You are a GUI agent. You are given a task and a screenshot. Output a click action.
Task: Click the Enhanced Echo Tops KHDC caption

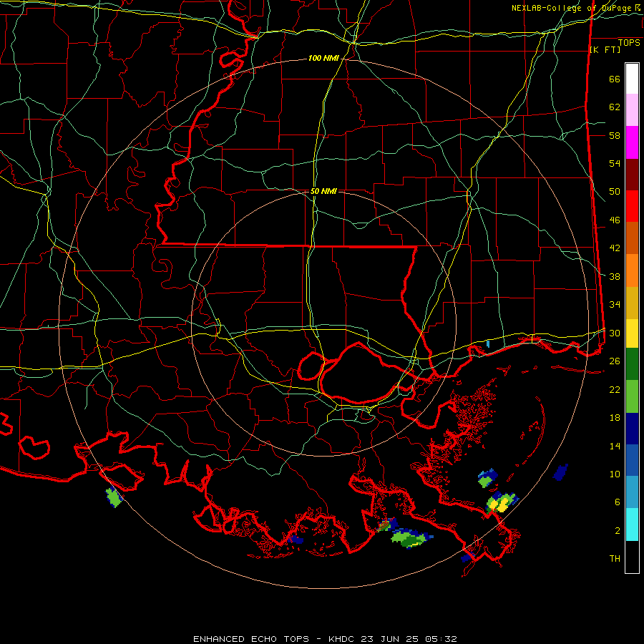click(x=325, y=639)
